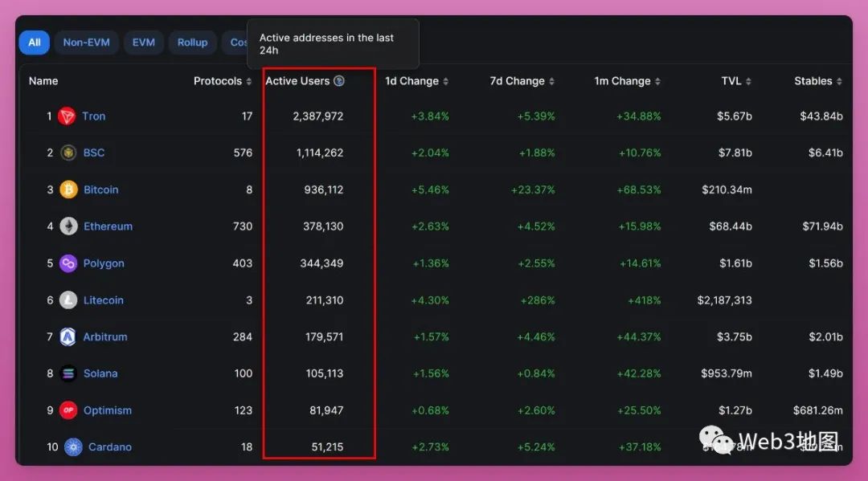868x481 pixels.
Task: Click the Tron chain logo icon
Action: [67, 116]
